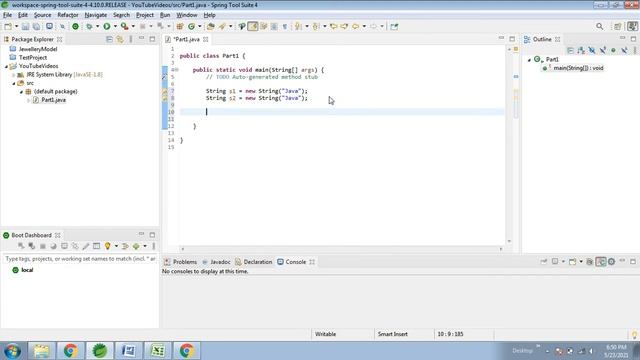Open Package Explorer view menu

(131, 39)
